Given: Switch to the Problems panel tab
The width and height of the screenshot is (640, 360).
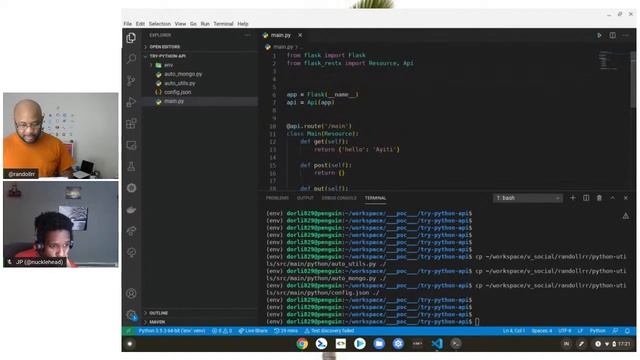Looking at the screenshot, I should (277, 198).
